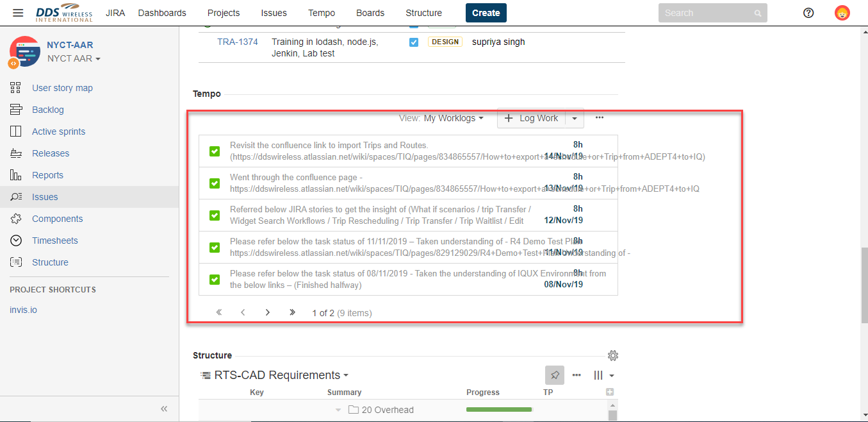Pin the RTS-CAD Requirements structure

click(x=555, y=375)
